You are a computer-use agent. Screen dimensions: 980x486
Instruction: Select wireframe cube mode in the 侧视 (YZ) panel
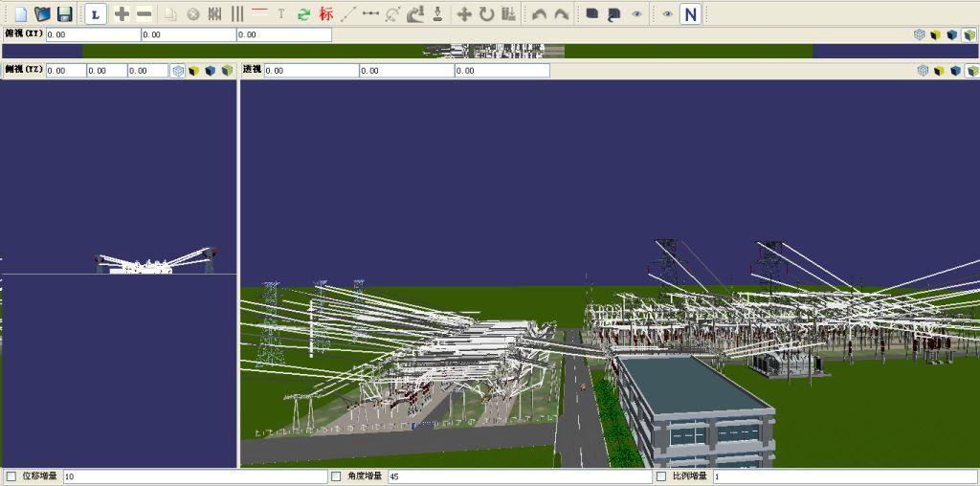pyautogui.click(x=178, y=71)
